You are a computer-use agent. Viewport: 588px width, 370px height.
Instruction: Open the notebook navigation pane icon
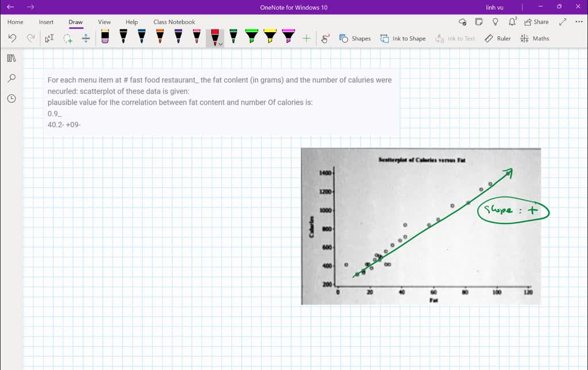point(11,58)
